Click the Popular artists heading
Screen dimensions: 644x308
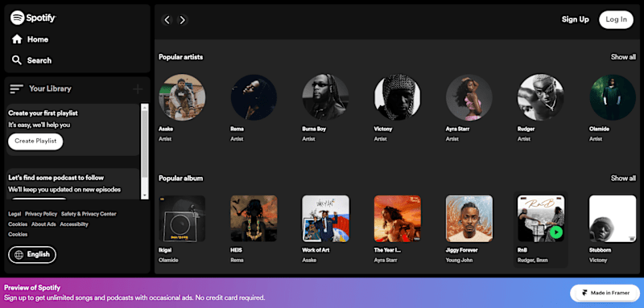180,57
